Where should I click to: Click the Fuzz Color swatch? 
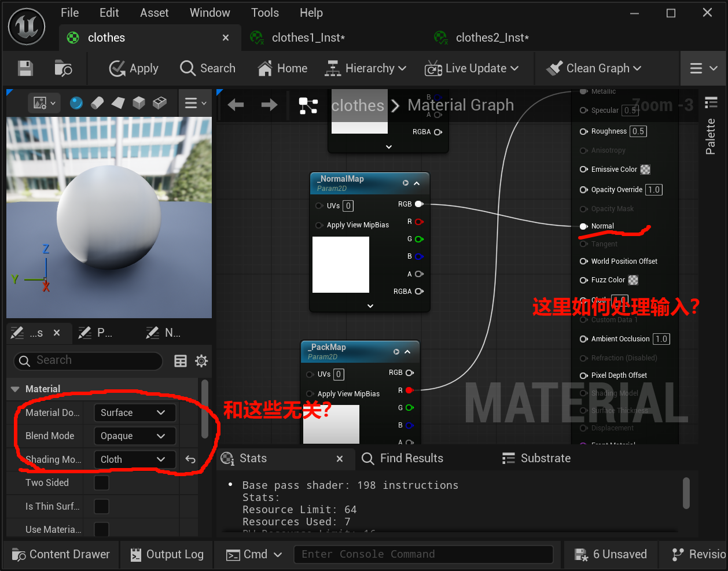(x=633, y=280)
